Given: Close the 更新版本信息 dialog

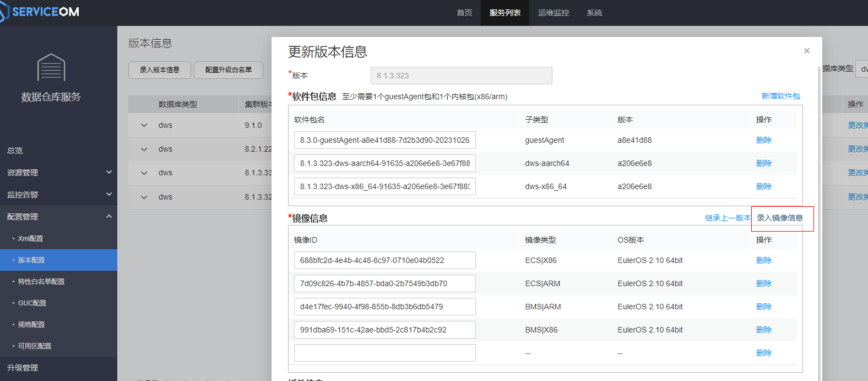Looking at the screenshot, I should tap(807, 51).
